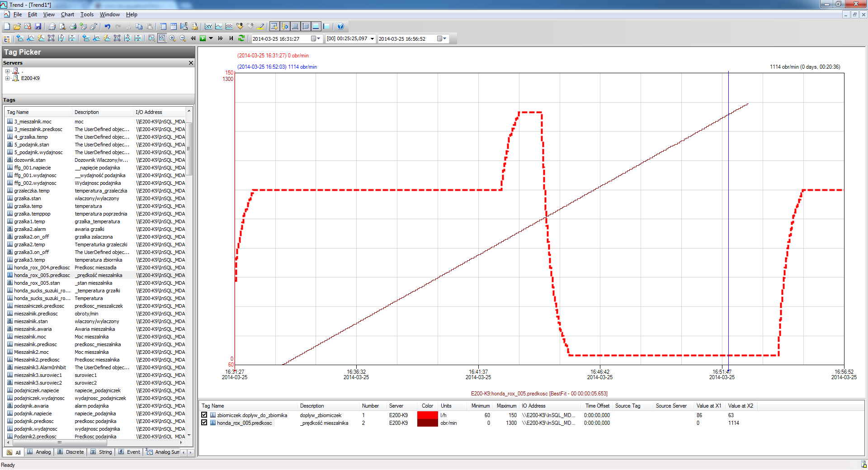
Task: Uncheck zbiomiczek.doplyw_do_zbiornika tag visibility
Action: (204, 415)
